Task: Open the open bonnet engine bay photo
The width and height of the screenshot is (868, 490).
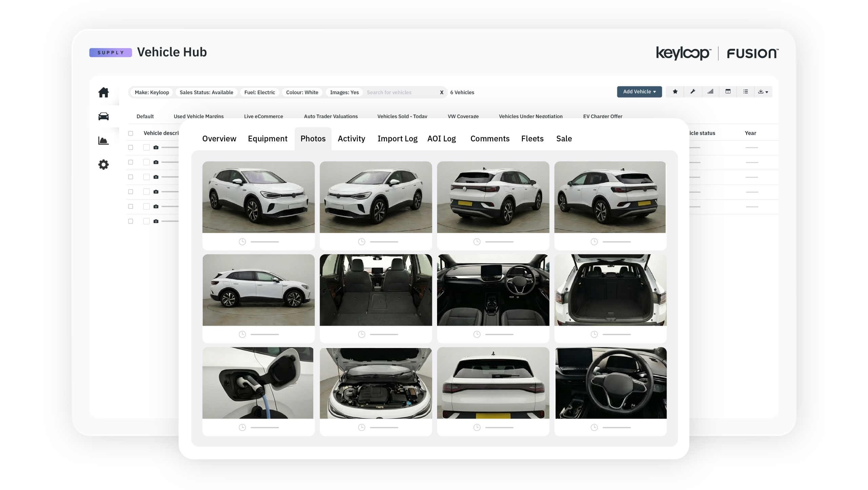Action: point(376,383)
